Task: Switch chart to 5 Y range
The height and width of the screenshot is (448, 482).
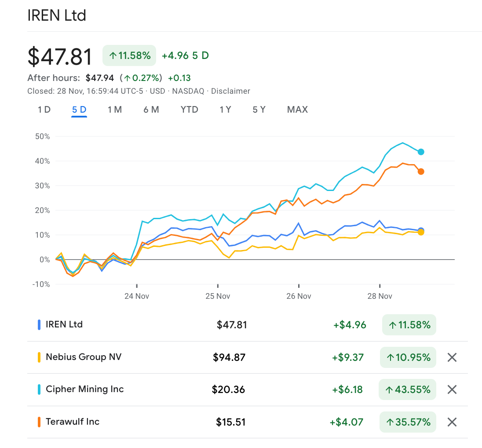Action: click(259, 110)
